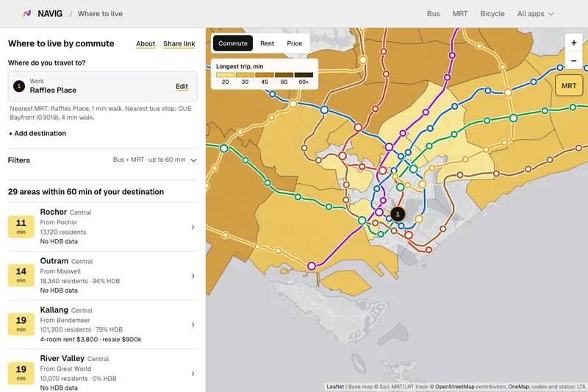The width and height of the screenshot is (588, 392).
Task: Open Bicycle app in top navigation
Action: coord(492,14)
